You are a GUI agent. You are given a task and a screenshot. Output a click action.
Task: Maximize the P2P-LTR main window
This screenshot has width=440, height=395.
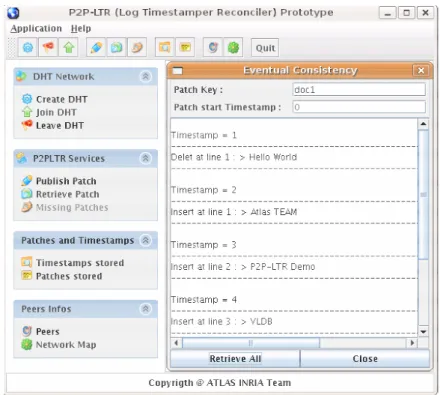coord(407,13)
